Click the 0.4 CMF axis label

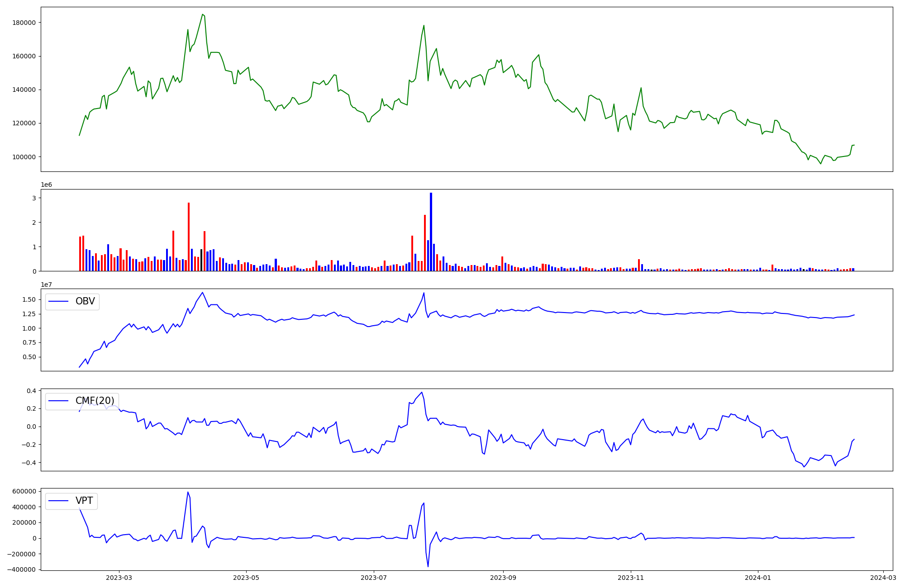click(x=32, y=391)
